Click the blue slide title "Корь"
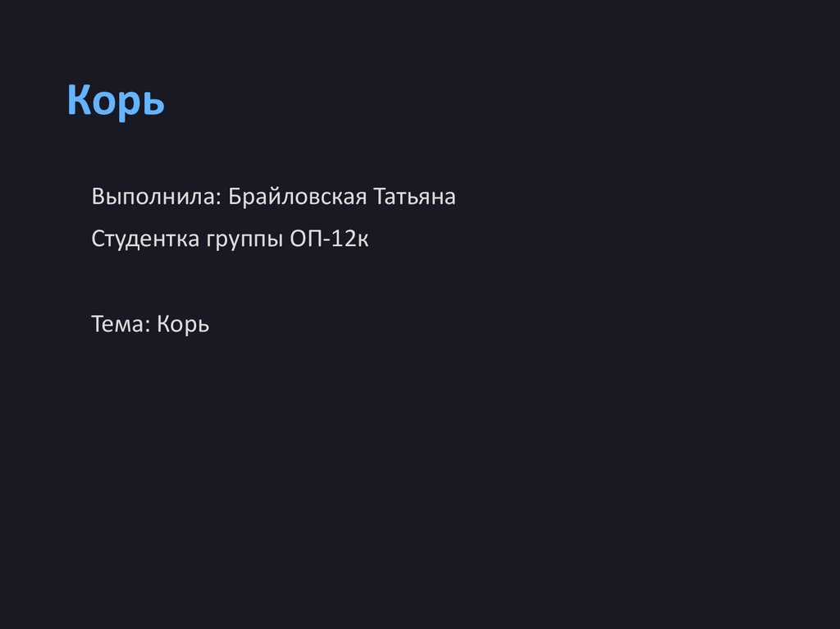This screenshot has height=629, width=840. point(116,101)
